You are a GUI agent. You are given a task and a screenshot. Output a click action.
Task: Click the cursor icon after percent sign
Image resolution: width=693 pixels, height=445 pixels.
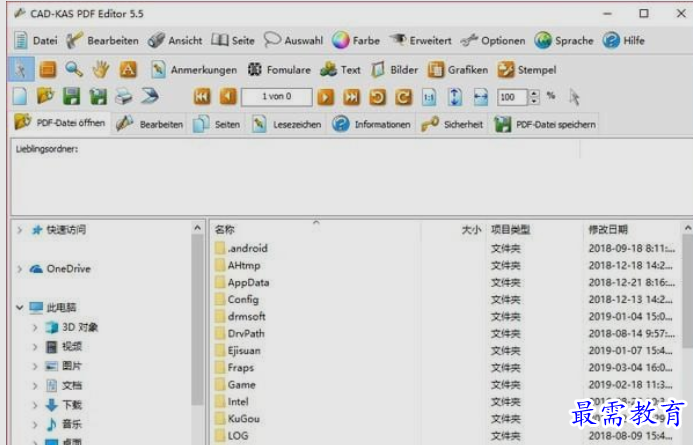tap(574, 97)
